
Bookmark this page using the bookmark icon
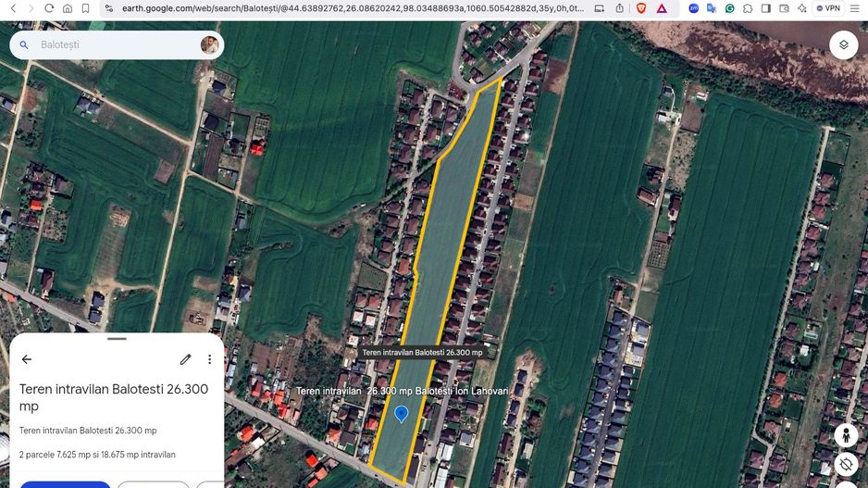pos(86,8)
